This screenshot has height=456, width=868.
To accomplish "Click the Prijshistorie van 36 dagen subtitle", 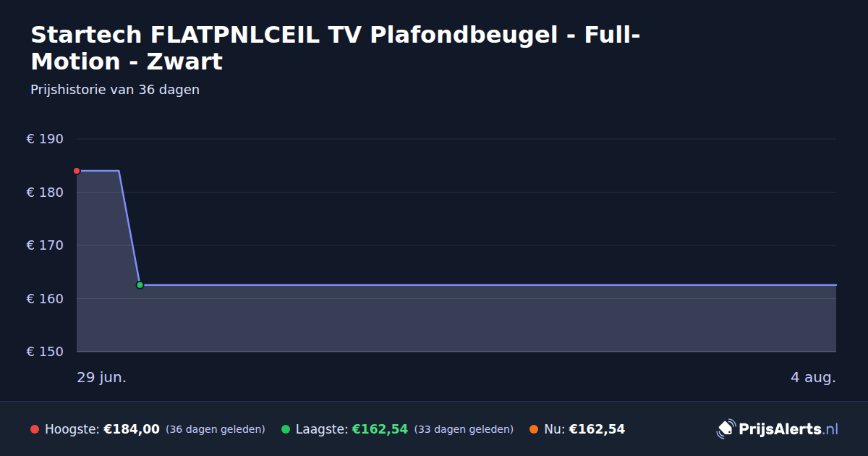I will click(x=115, y=90).
